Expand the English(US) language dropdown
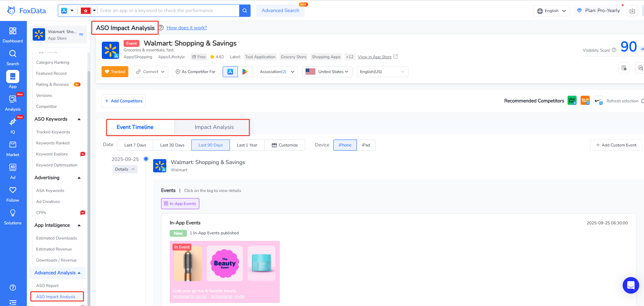This screenshot has width=644, height=306. coord(382,72)
